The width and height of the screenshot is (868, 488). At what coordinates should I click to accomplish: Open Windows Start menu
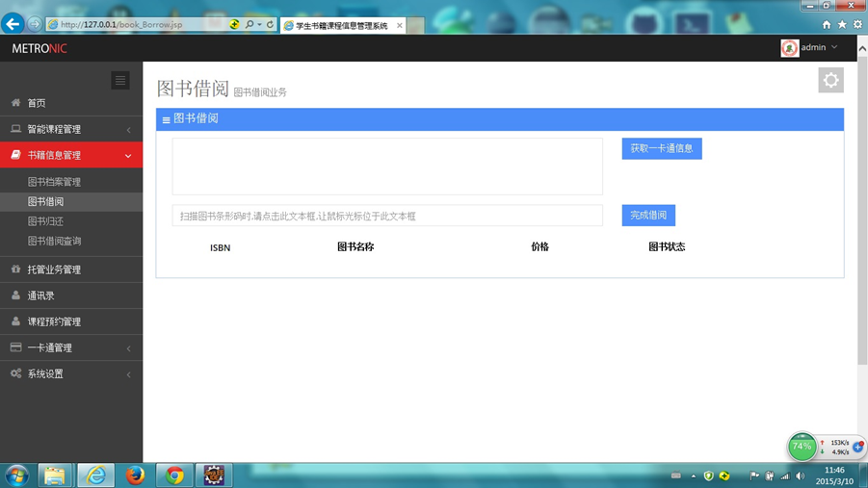point(16,475)
